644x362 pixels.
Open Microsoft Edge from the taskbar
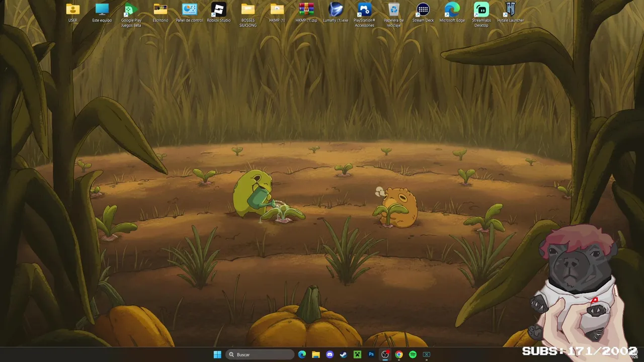(302, 354)
